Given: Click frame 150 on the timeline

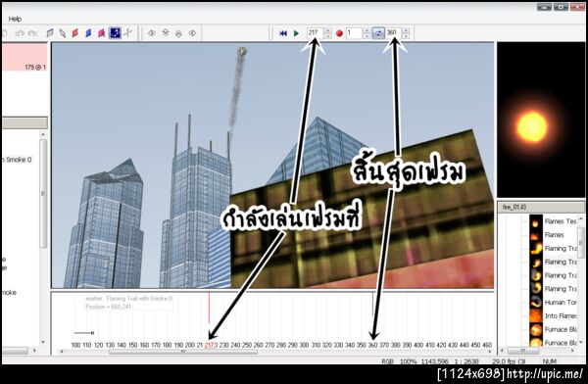Looking at the screenshot, I should [x=132, y=345].
